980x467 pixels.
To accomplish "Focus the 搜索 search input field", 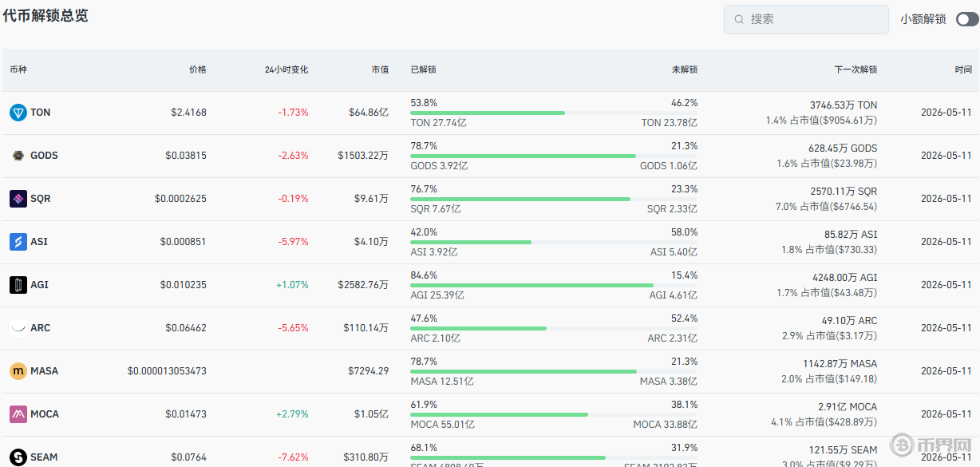I will [806, 19].
